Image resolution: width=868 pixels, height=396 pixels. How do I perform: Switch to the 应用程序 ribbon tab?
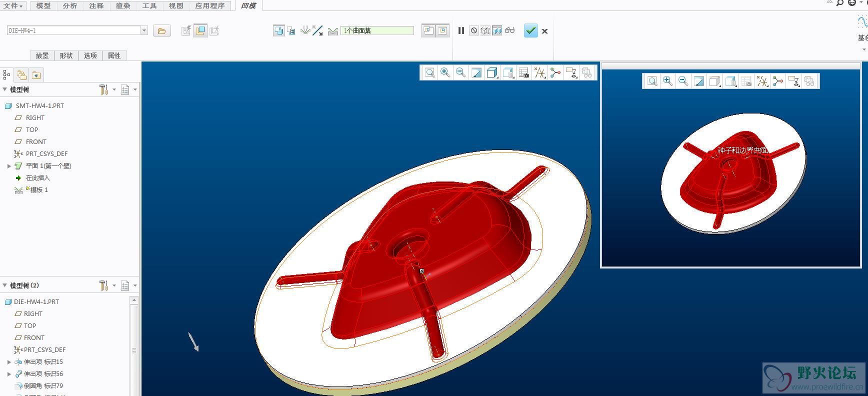[x=210, y=5]
